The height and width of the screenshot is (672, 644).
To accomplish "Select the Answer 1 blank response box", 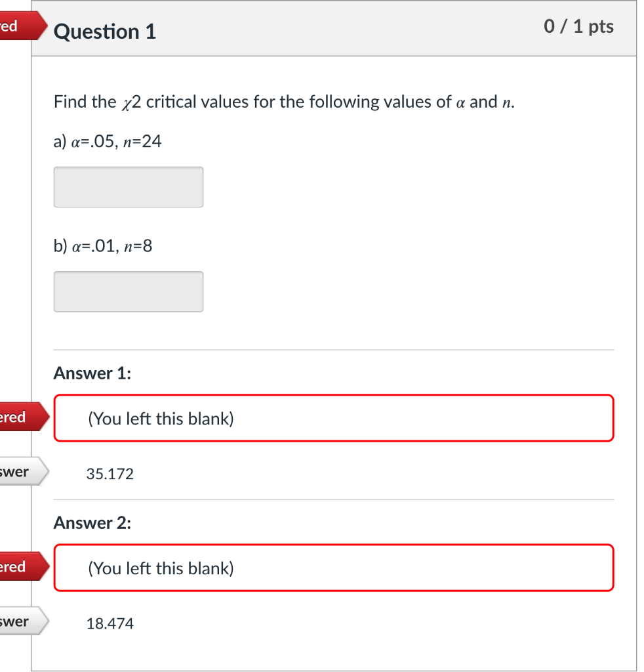I will point(334,417).
